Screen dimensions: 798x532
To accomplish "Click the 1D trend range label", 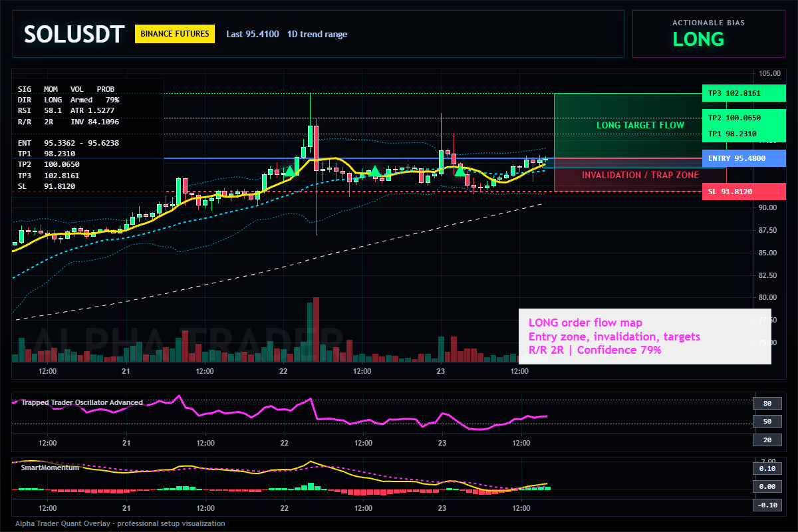I will tap(317, 34).
